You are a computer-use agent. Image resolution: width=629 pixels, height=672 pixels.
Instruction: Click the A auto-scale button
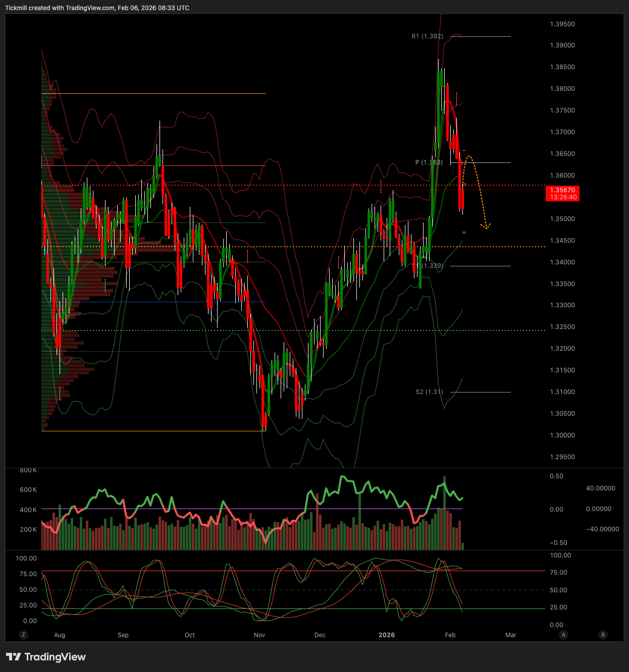tap(563, 635)
